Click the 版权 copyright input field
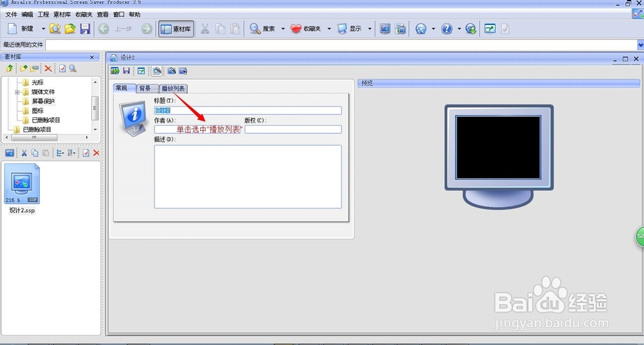This screenshot has width=644, height=345. (293, 129)
